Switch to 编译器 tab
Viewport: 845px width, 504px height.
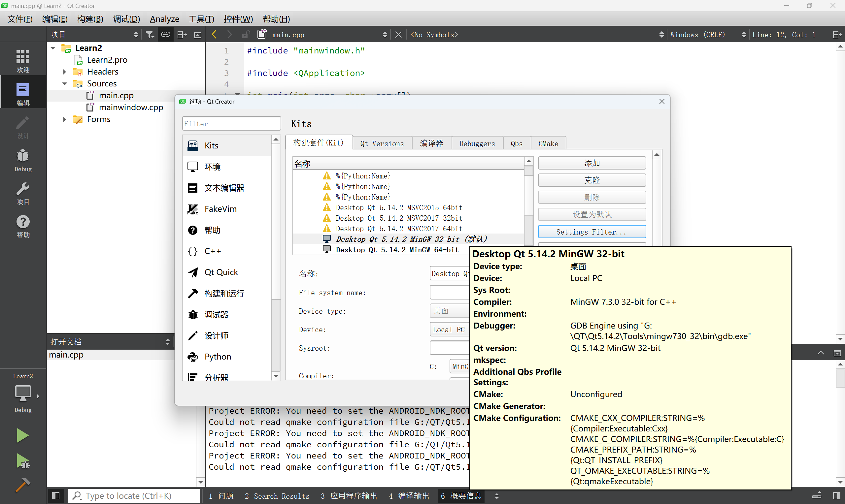click(431, 143)
